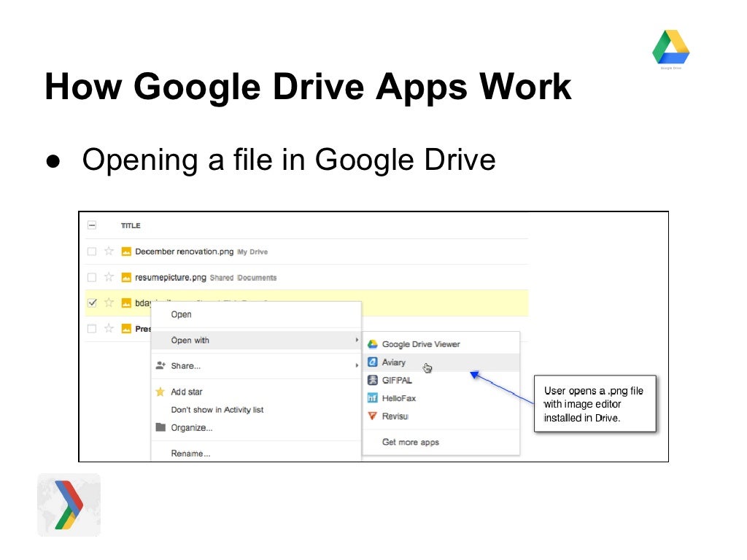
Task: Star the highlighted bday file
Action: click(109, 303)
